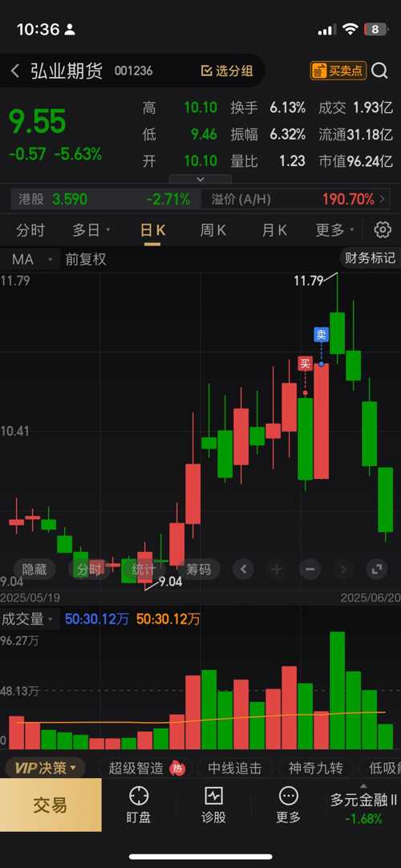
Task: Move chart right with arrow icon
Action: (343, 569)
